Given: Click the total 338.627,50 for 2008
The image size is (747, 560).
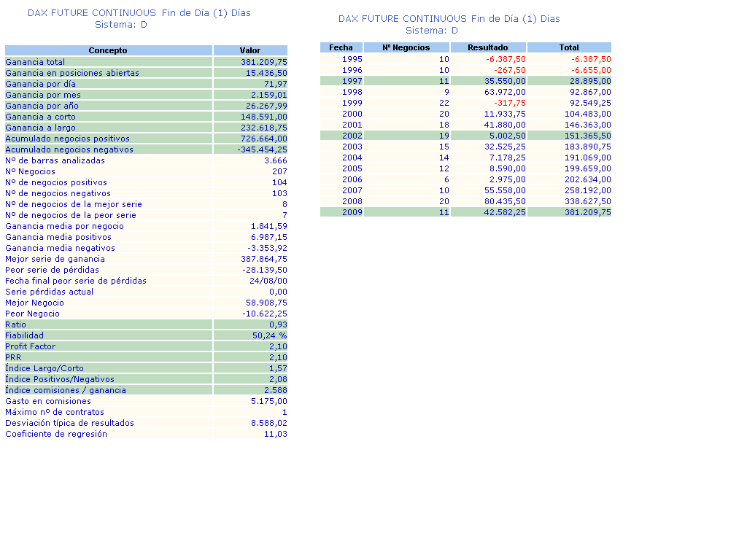Looking at the screenshot, I should [x=588, y=201].
